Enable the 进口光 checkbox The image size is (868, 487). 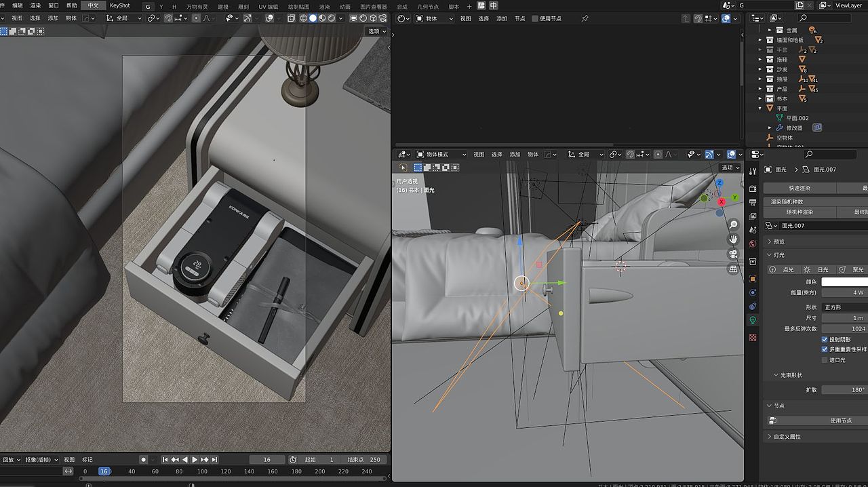coord(825,360)
